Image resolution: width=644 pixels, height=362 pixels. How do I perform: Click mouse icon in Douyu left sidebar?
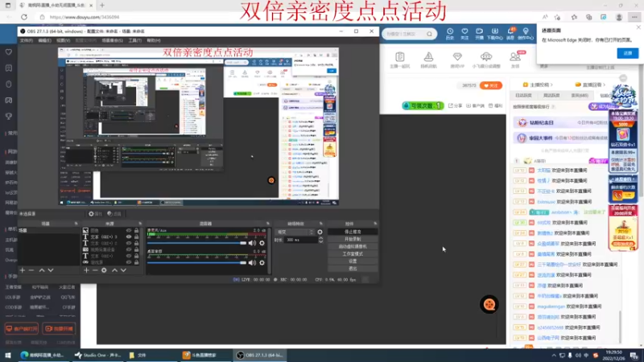[x=9, y=84]
